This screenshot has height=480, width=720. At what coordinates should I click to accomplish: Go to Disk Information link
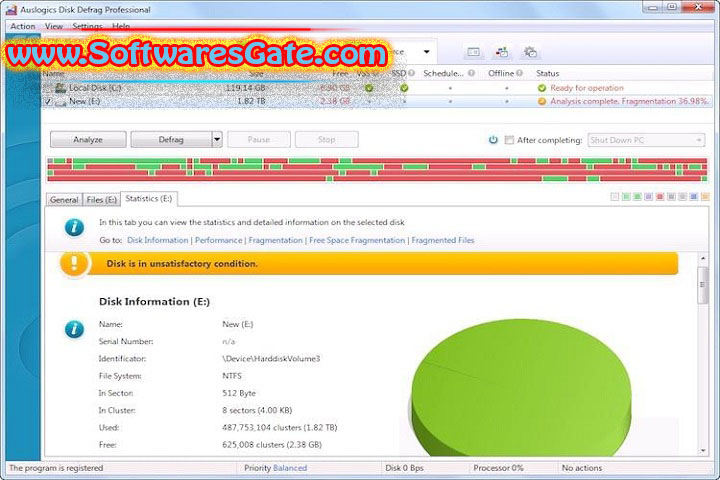(x=158, y=240)
